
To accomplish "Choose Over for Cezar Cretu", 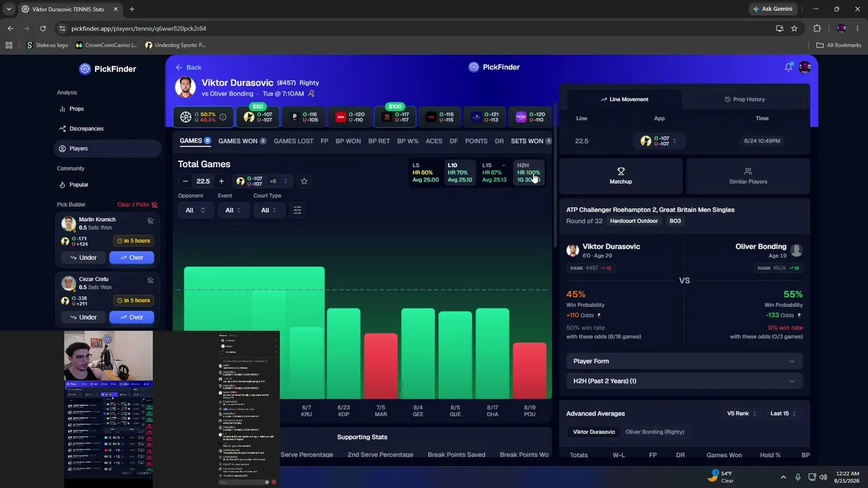I will pyautogui.click(x=132, y=317).
